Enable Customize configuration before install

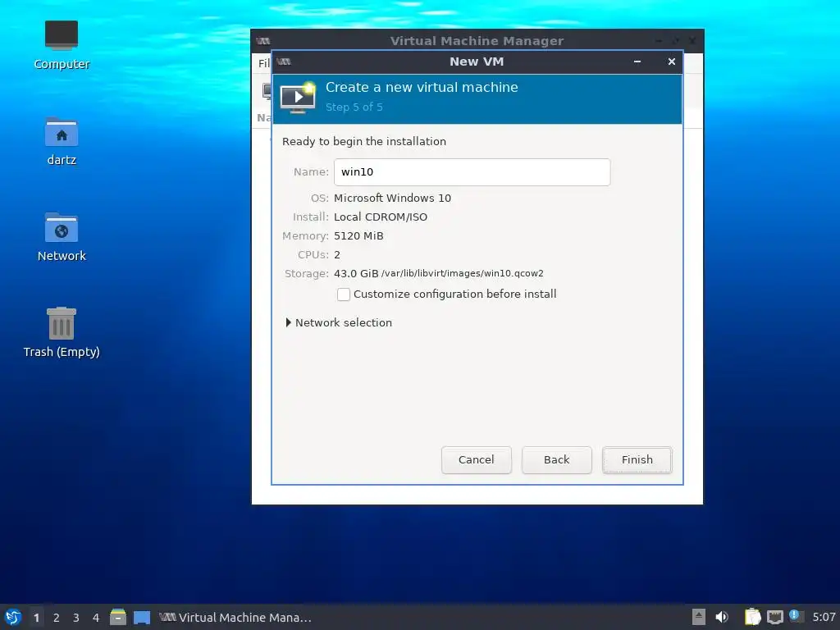pyautogui.click(x=344, y=294)
